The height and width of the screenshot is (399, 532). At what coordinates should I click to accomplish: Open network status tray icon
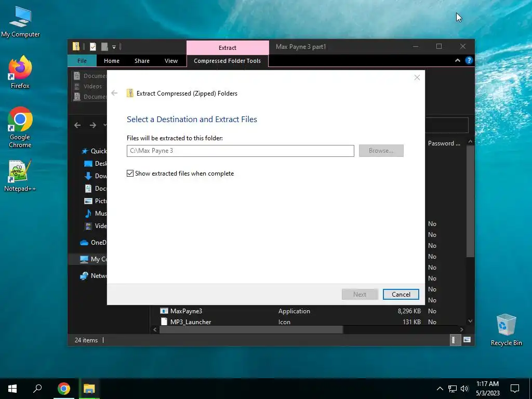tap(453, 389)
